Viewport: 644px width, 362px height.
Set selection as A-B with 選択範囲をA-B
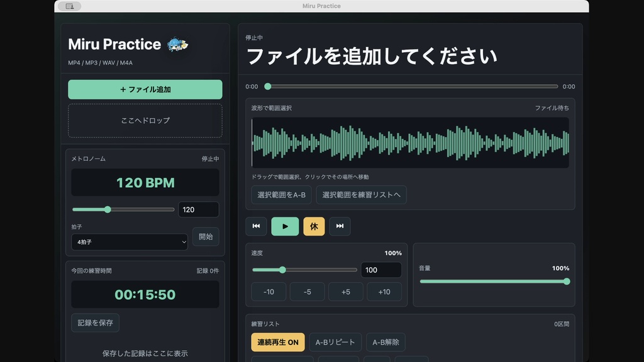(281, 195)
